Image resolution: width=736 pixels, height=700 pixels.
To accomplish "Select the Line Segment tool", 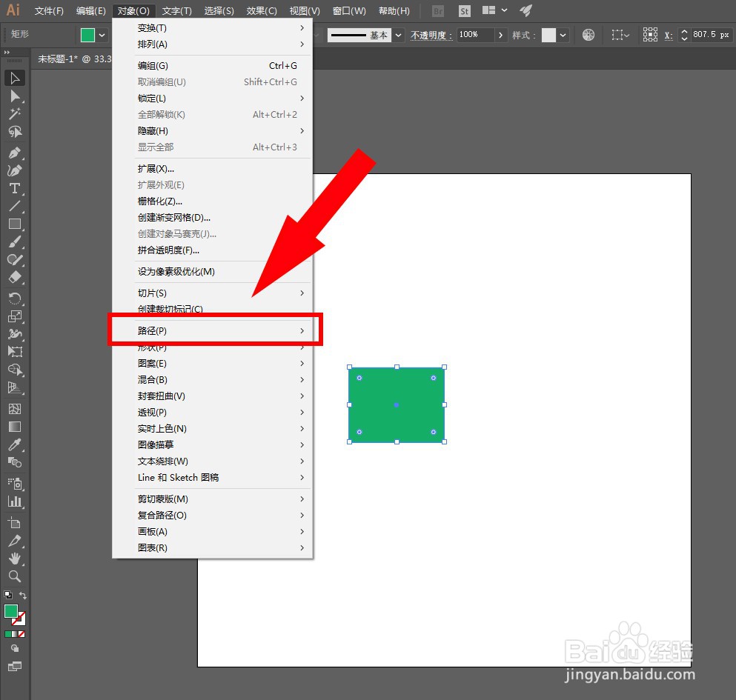I will coord(15,206).
